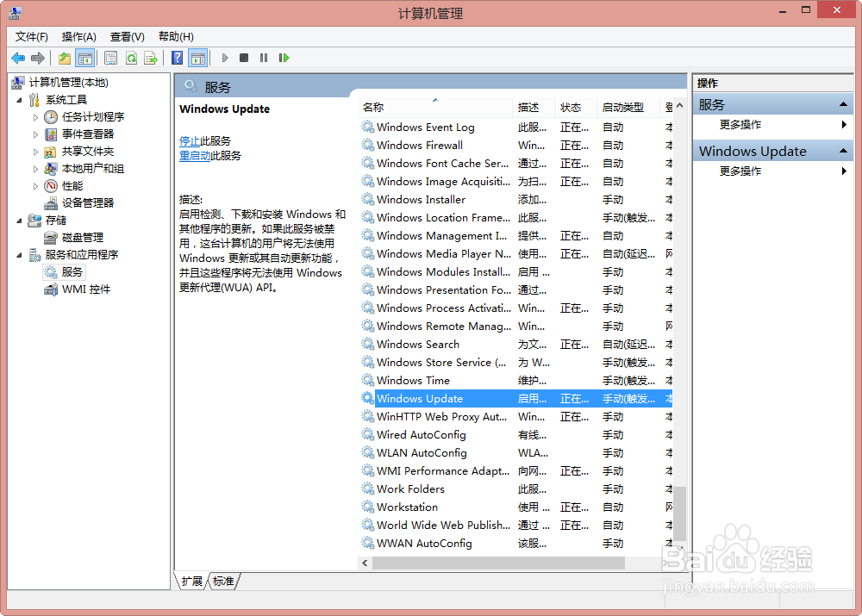Select 服务 node in the tree
862x616 pixels.
tap(72, 272)
